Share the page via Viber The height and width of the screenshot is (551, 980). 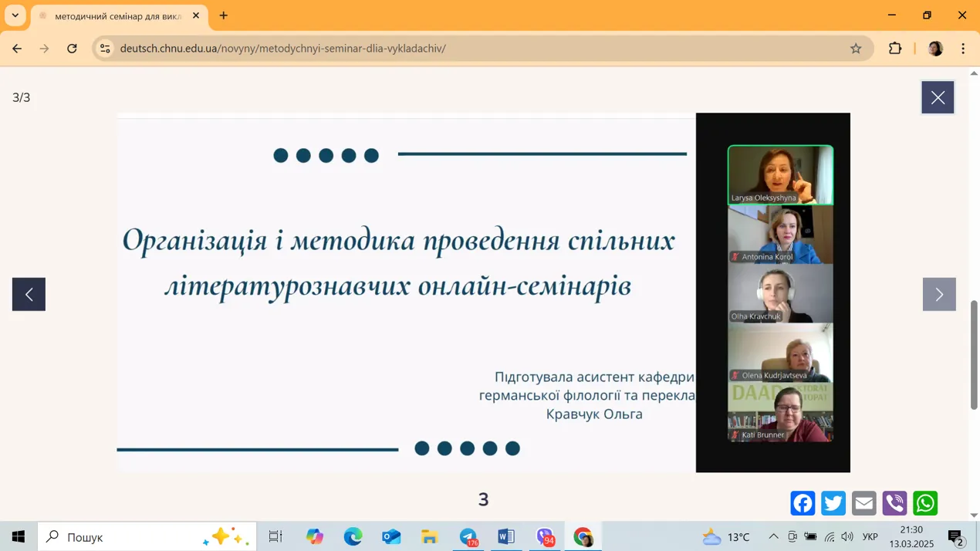(x=894, y=503)
